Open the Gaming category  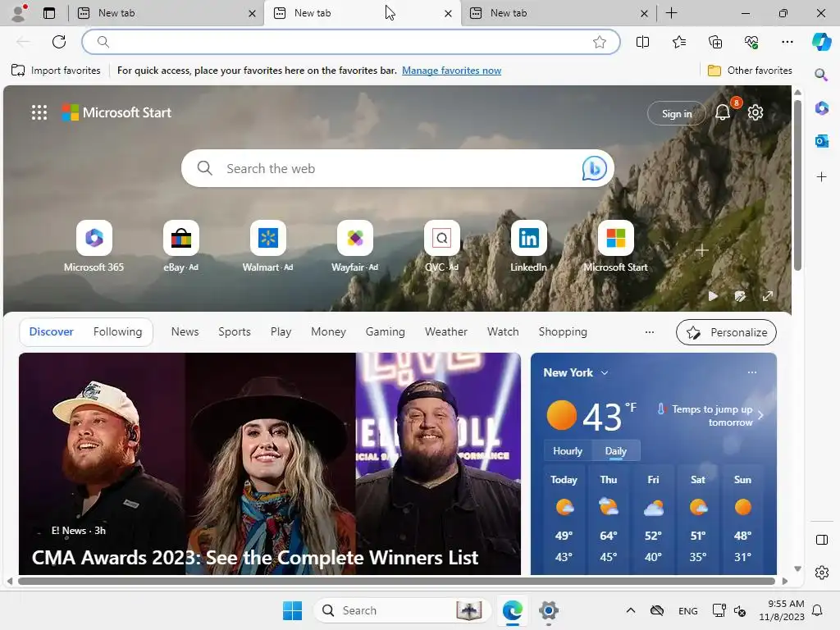pos(386,331)
